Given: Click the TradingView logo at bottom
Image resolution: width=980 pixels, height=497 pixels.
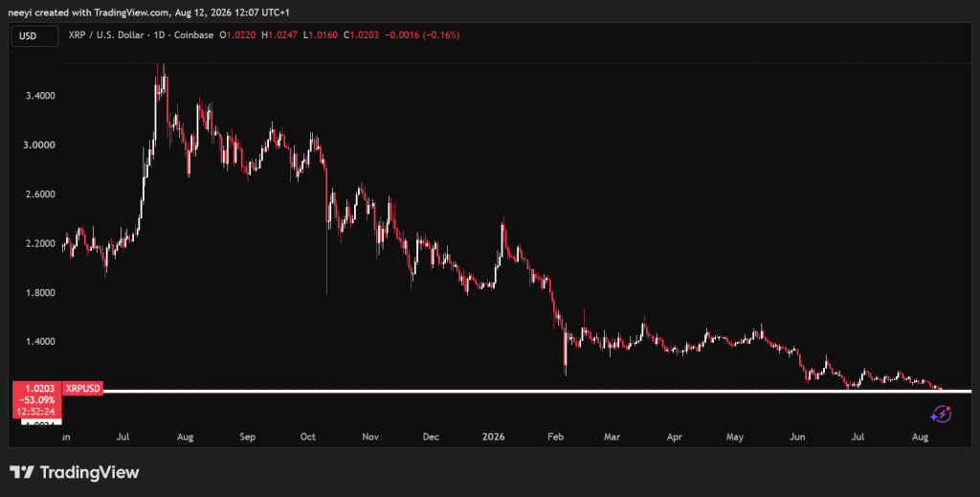Looking at the screenshot, I should (x=75, y=472).
